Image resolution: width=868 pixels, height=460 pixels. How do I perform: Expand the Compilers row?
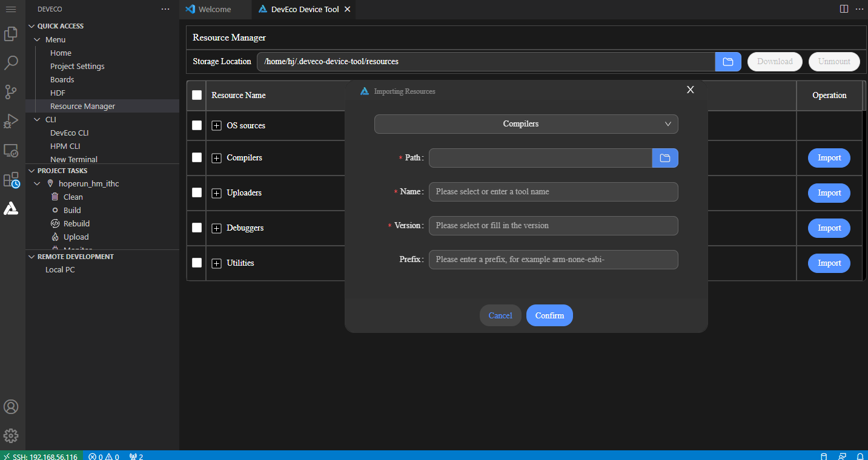(216, 158)
